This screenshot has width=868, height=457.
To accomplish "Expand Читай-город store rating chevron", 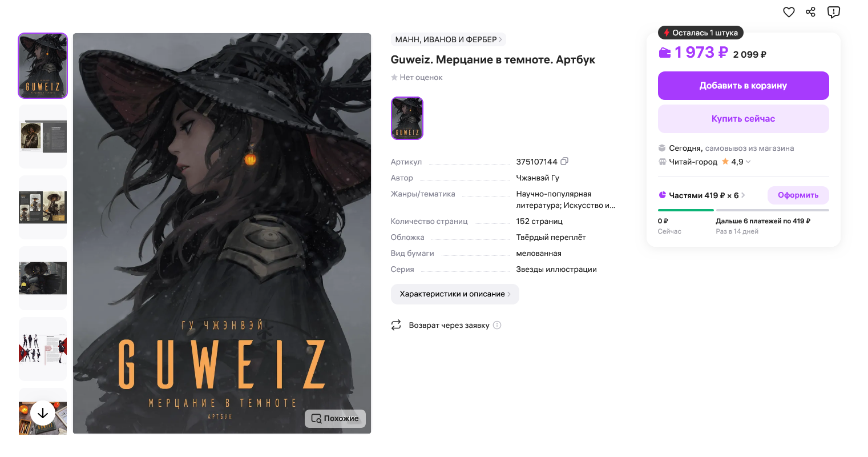I will [748, 162].
